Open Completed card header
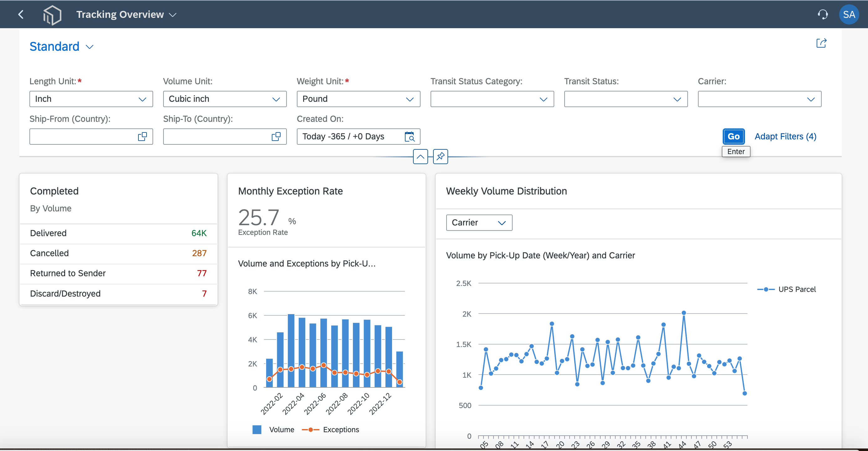 coord(119,199)
